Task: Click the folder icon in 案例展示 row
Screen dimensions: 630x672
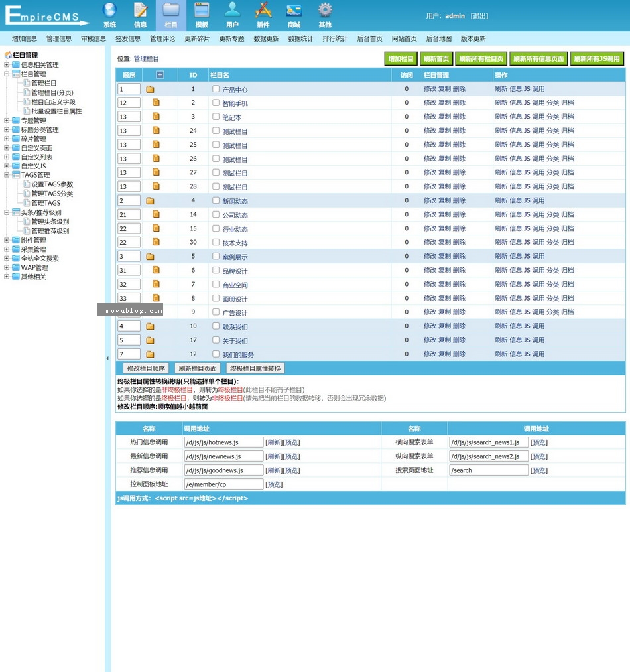Action: tap(150, 256)
